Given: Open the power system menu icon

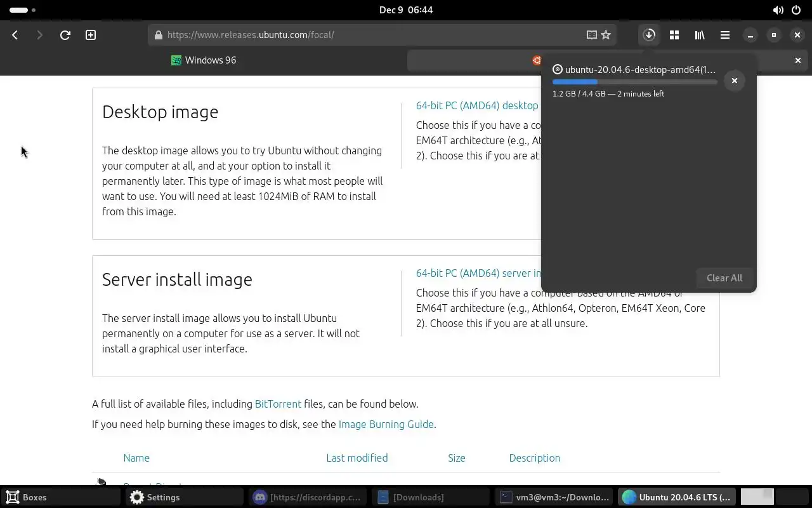Looking at the screenshot, I should pos(797,10).
